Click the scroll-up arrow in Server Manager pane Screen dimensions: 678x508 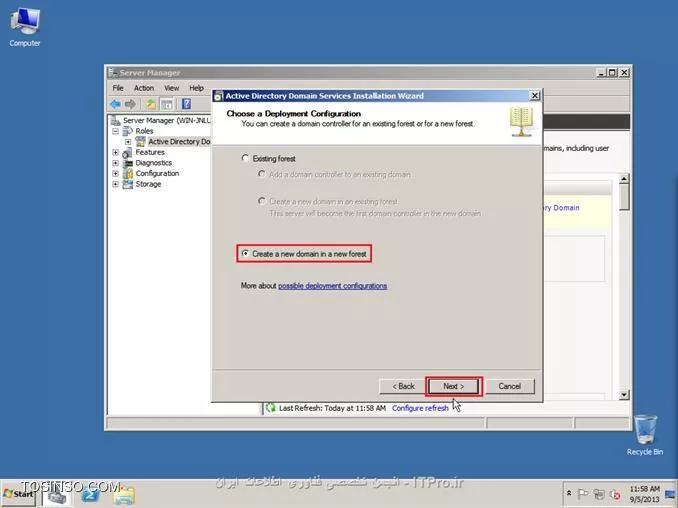[624, 179]
